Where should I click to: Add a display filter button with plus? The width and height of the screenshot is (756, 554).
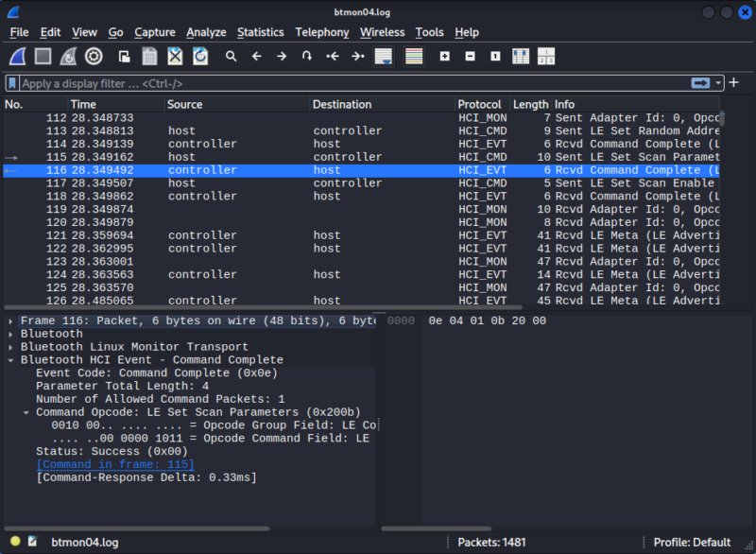pyautogui.click(x=734, y=83)
